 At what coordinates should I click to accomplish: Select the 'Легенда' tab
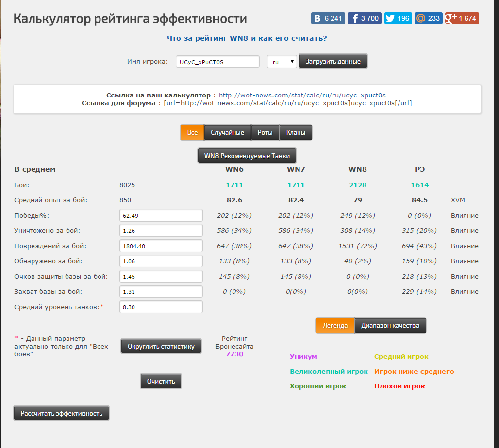(x=335, y=325)
